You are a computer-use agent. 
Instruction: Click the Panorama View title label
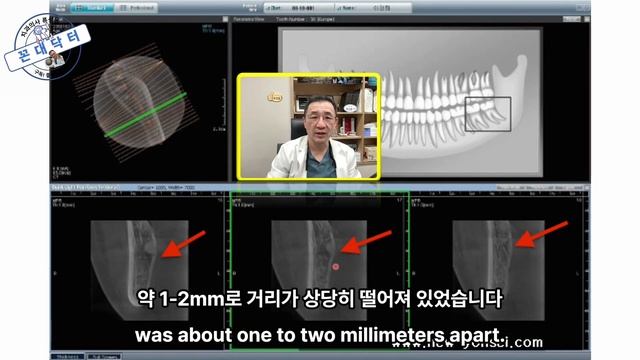pos(249,19)
